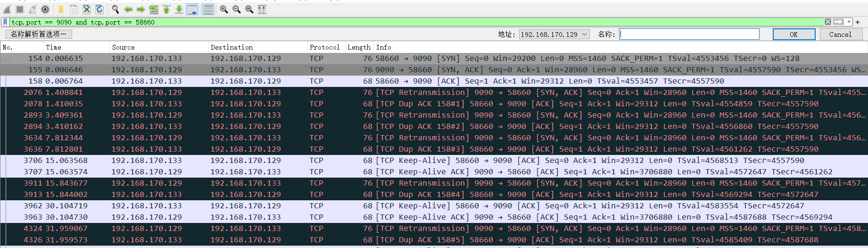Select retransmission packet No. 4324

click(434, 229)
